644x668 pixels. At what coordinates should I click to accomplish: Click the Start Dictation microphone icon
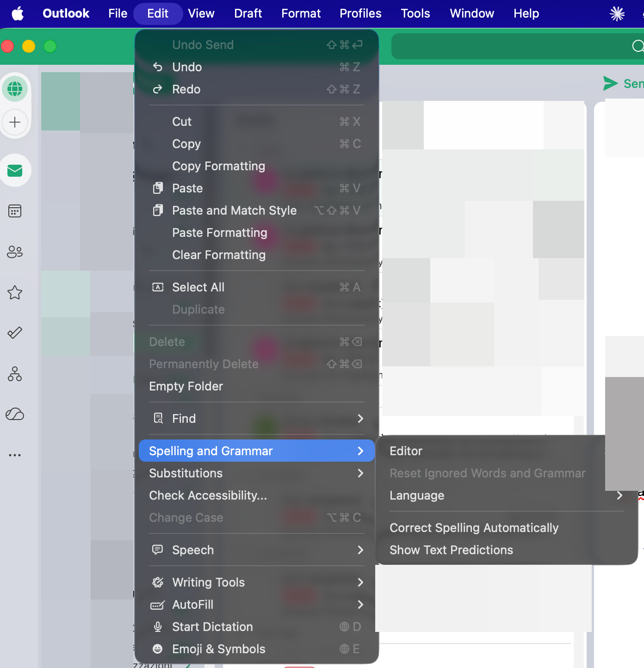158,627
